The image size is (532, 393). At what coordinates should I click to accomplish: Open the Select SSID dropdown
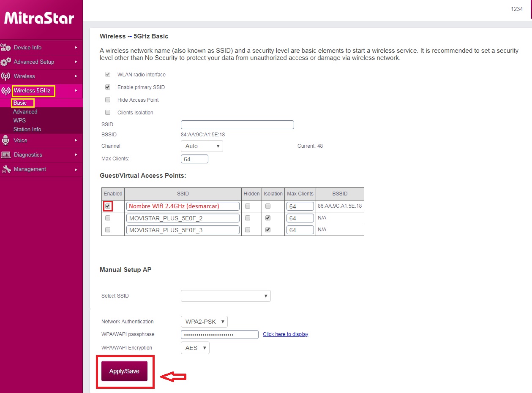(x=226, y=296)
